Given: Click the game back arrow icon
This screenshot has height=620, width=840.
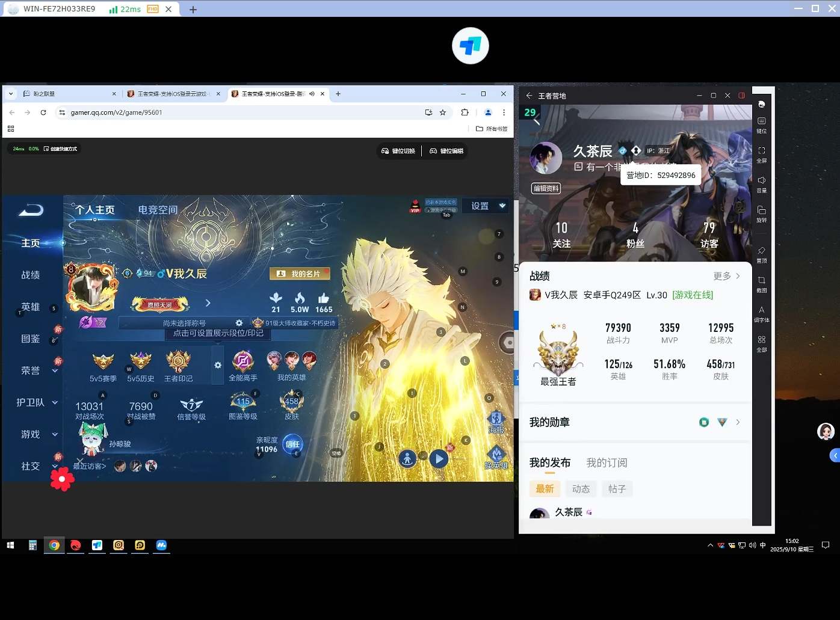Looking at the screenshot, I should [x=31, y=210].
